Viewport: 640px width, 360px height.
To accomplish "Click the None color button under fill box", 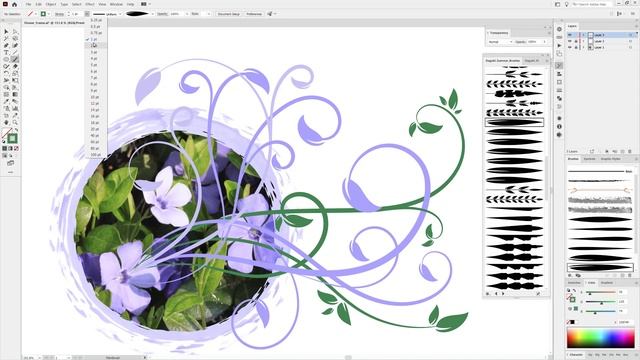I will click(x=16, y=149).
